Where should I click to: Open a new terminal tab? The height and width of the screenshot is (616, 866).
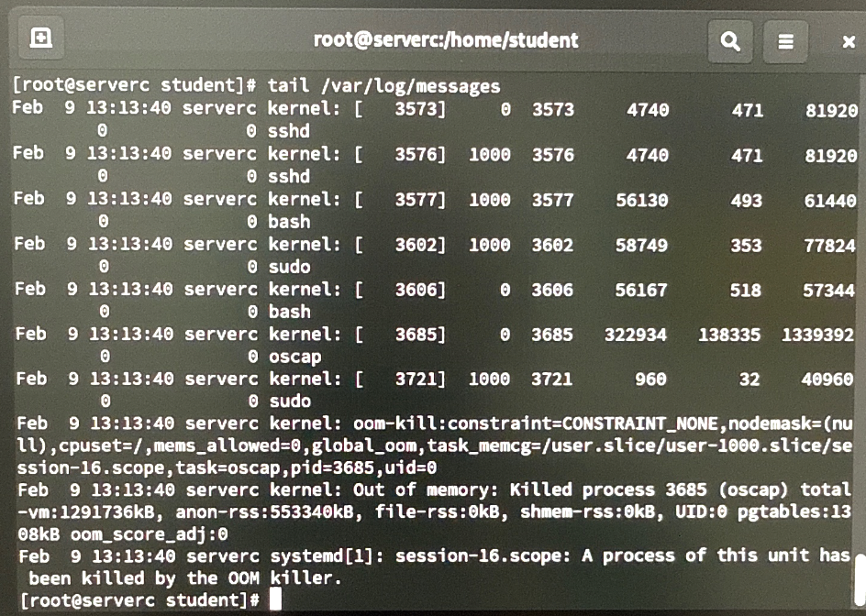point(41,38)
